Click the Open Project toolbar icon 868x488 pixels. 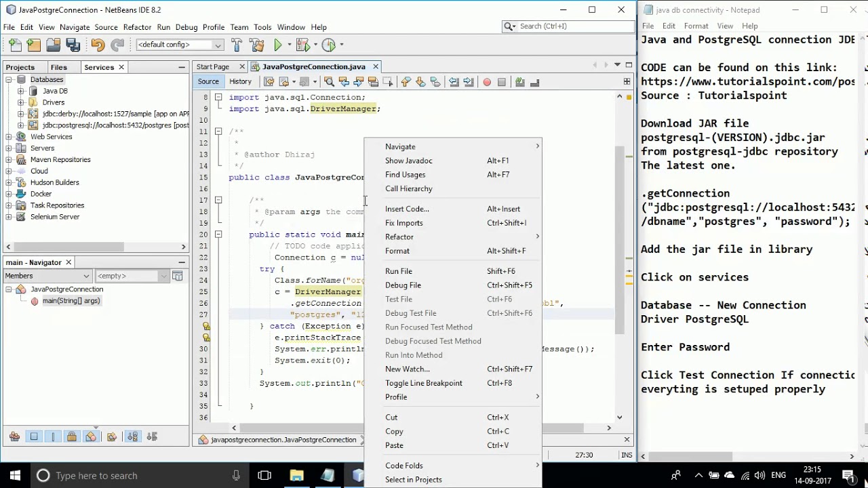click(x=54, y=45)
